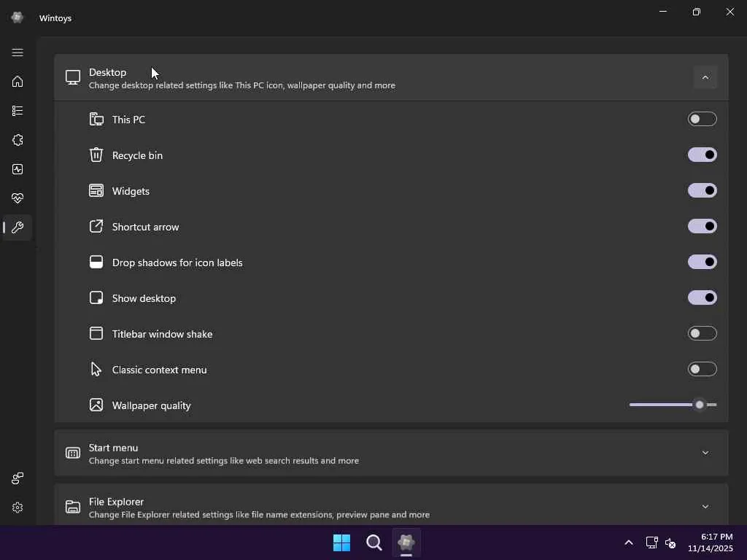Click the Wallpaper quality picture icon
This screenshot has width=747, height=560.
pos(96,405)
